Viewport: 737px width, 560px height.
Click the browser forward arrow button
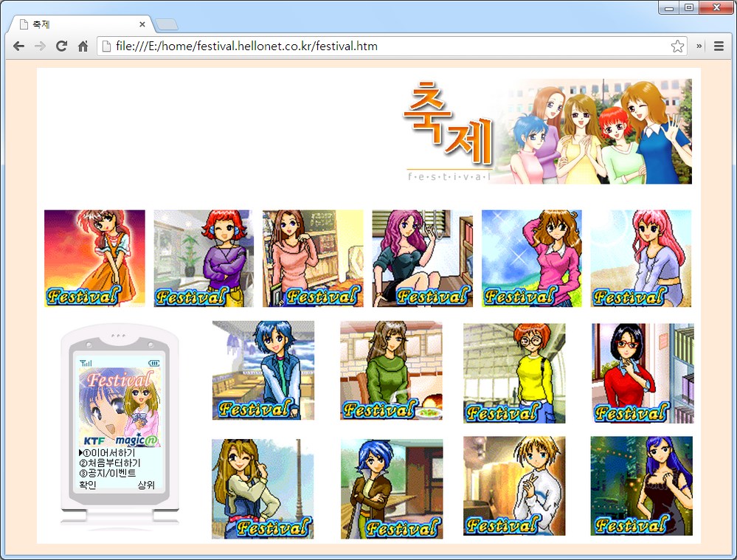click(40, 46)
